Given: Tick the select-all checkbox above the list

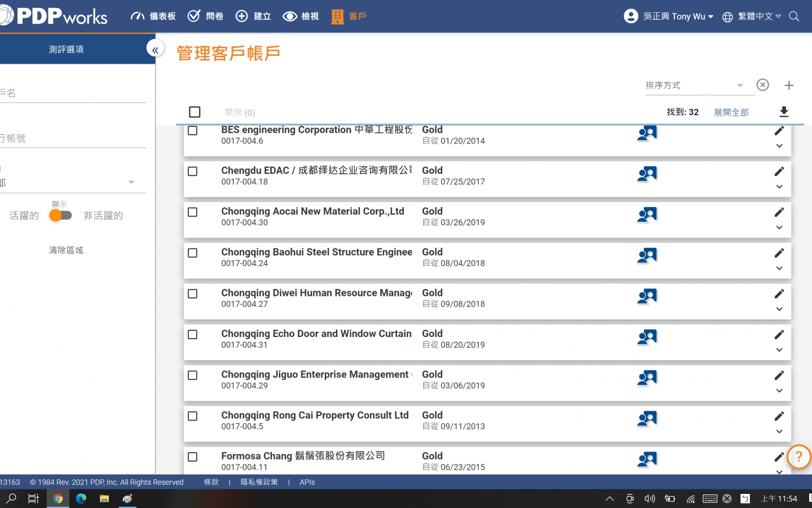Looking at the screenshot, I should click(195, 112).
